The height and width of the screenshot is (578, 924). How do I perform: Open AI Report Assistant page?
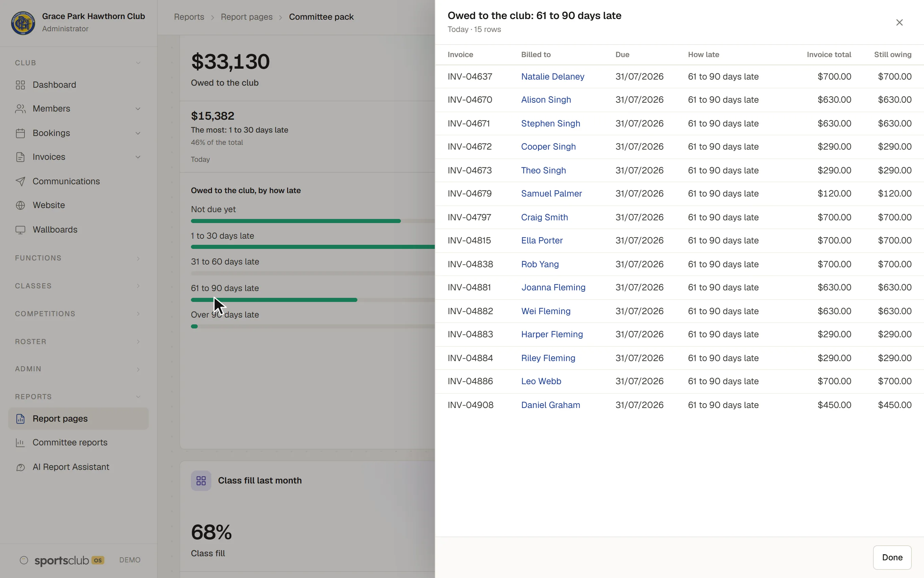(78, 467)
